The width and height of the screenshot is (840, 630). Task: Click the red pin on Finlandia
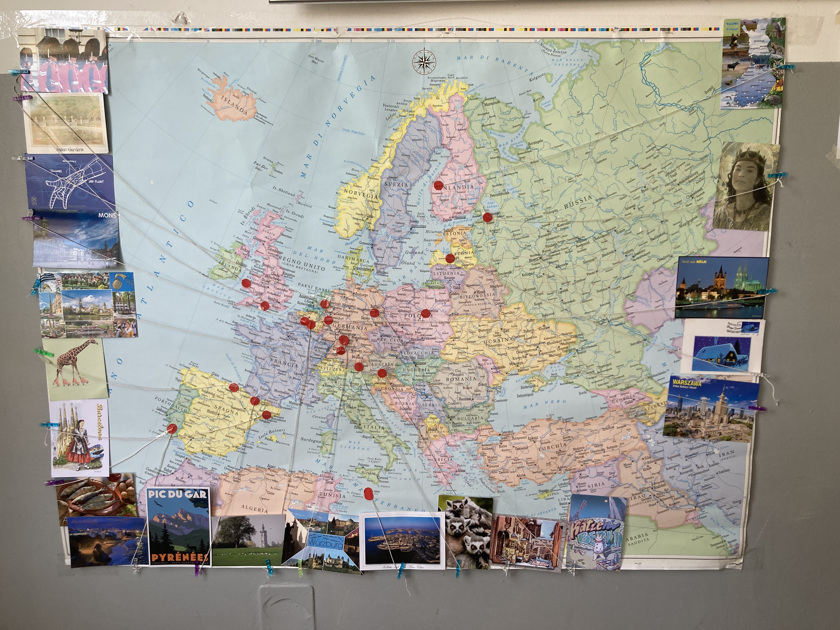coord(439,185)
